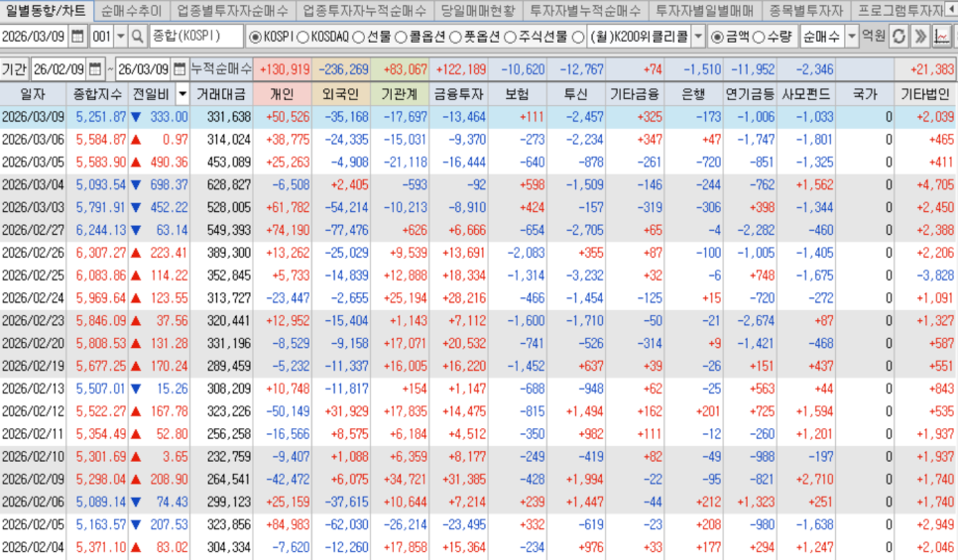Click 외국인 value -77,476 on 2026/02/27
The image size is (958, 560).
pyautogui.click(x=346, y=230)
